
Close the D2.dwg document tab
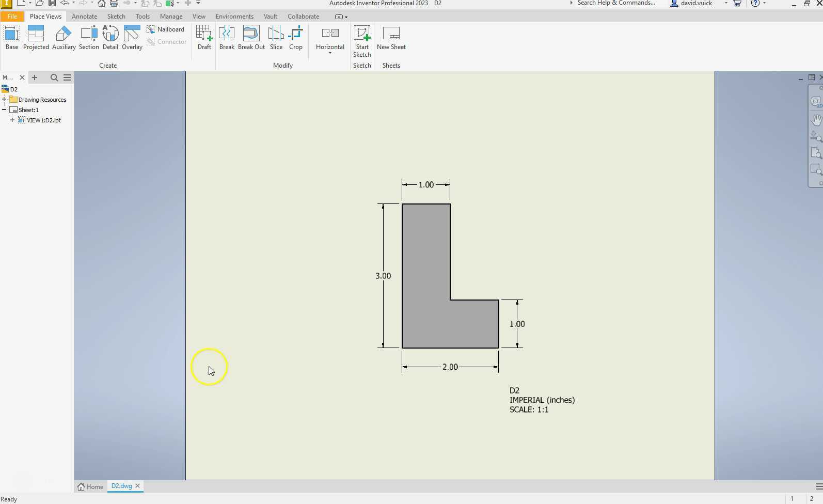click(137, 486)
